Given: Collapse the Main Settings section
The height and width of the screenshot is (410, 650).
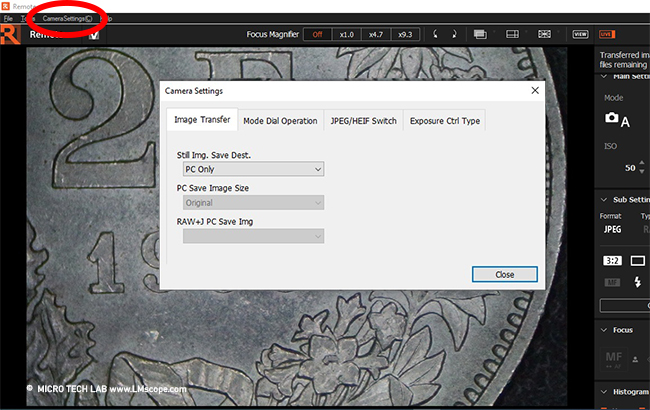Looking at the screenshot, I should [604, 76].
